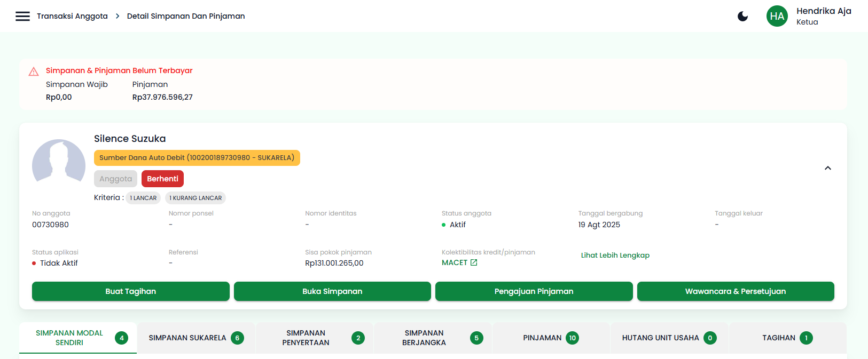Switch to Simpanan Sukarela tab
868x359 pixels.
coord(196,338)
